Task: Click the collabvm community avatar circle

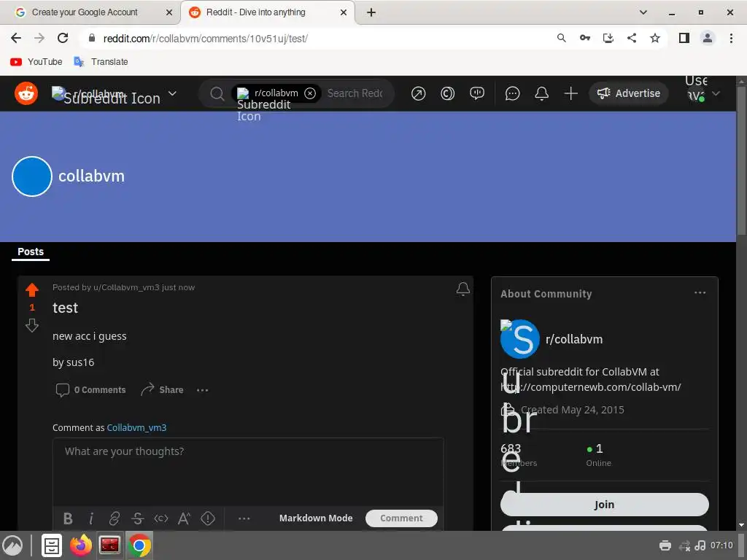Action: (32, 176)
